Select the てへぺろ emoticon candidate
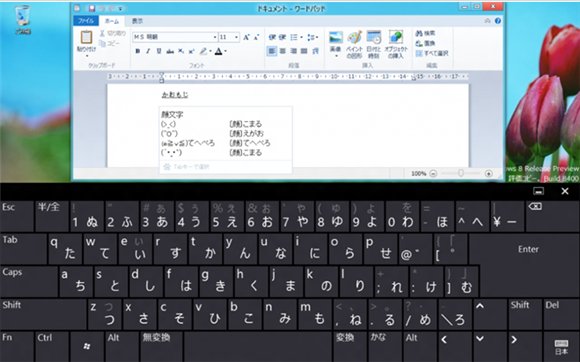 point(226,143)
